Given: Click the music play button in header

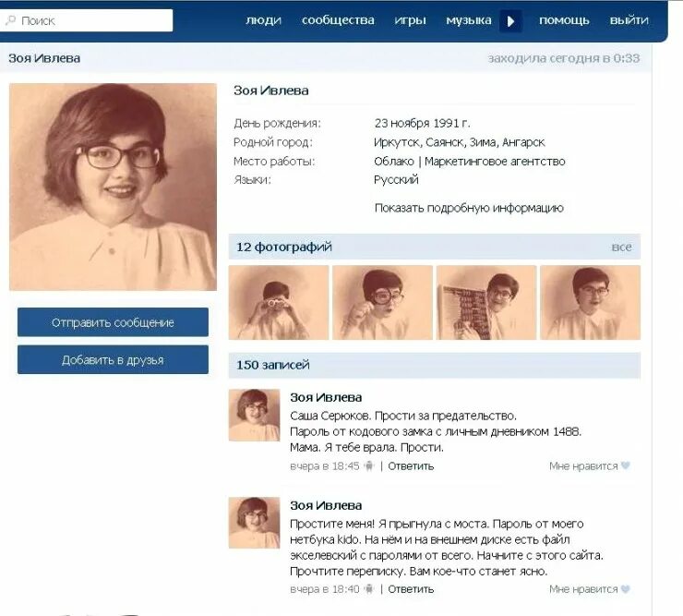Looking at the screenshot, I should point(510,20).
